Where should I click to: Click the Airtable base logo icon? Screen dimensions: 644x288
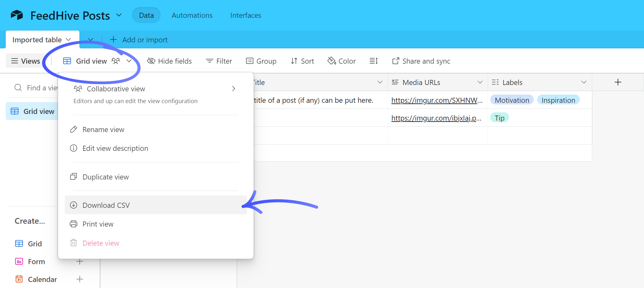click(17, 15)
